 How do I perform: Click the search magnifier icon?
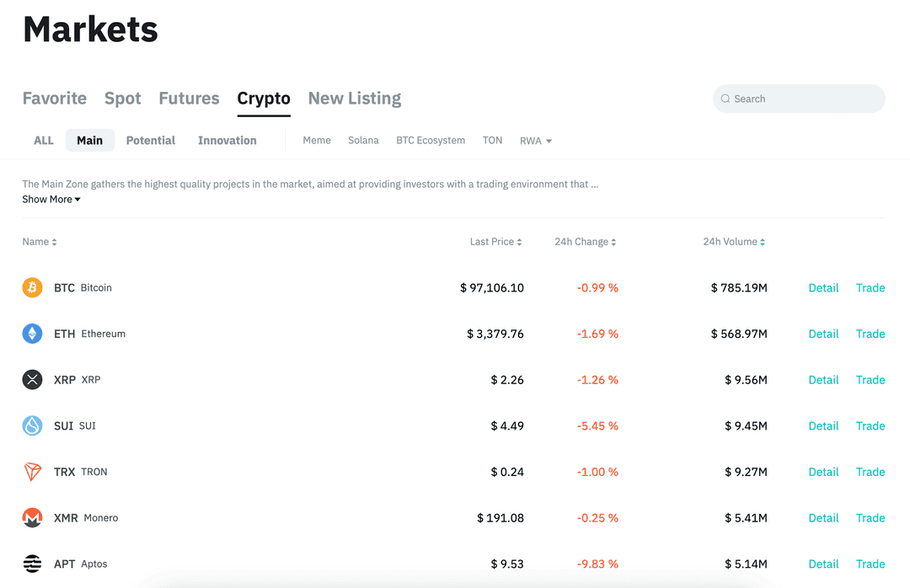pyautogui.click(x=726, y=99)
